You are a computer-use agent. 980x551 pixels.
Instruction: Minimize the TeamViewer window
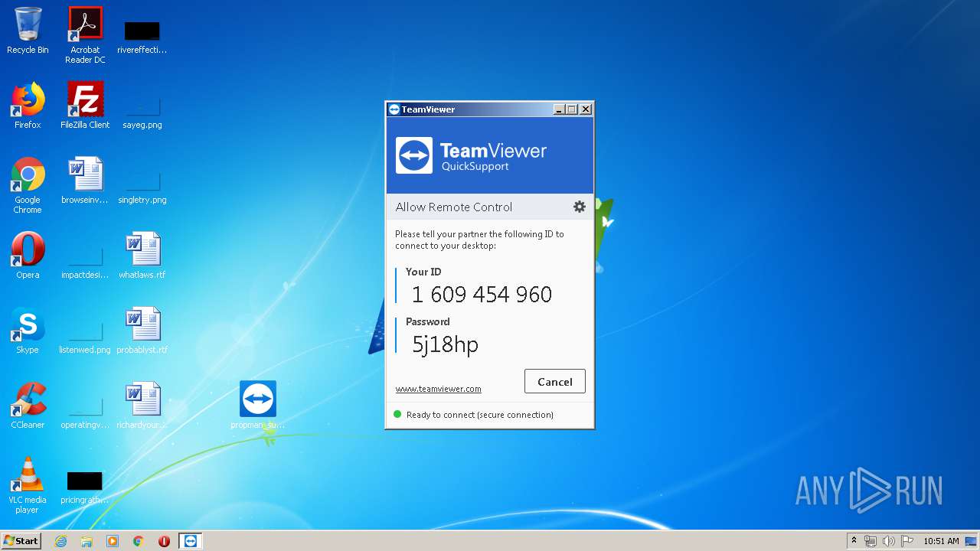click(x=559, y=109)
